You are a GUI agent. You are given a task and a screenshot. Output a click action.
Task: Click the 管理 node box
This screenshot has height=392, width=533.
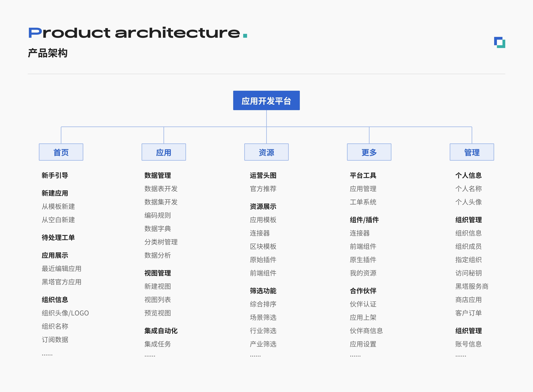[472, 152]
